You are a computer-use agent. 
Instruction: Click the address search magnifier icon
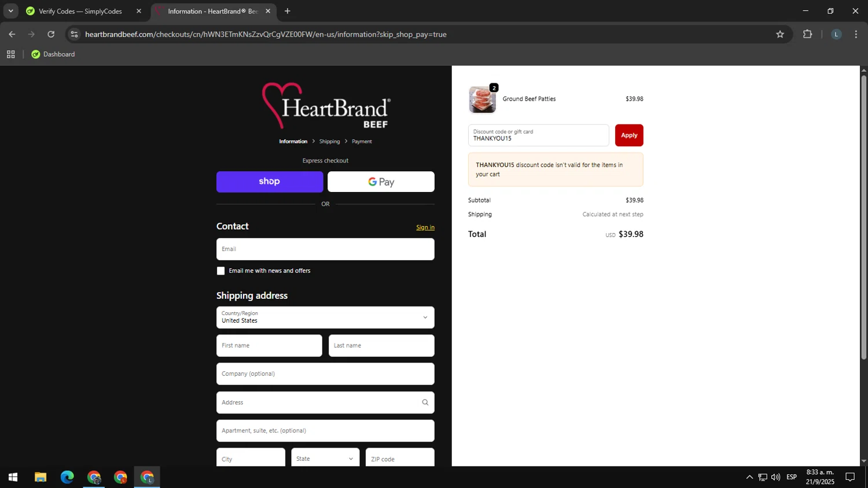(425, 402)
